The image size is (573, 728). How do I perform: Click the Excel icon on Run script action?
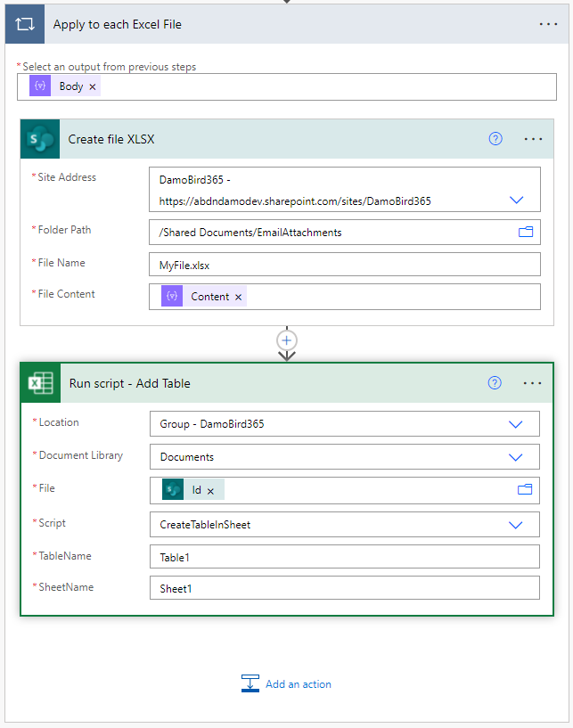point(41,383)
